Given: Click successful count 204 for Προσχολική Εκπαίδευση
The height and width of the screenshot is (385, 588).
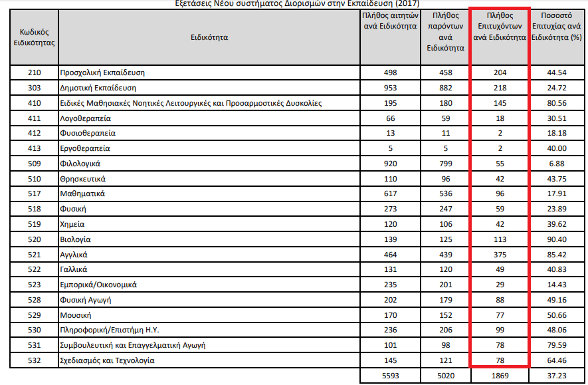Looking at the screenshot, I should click(x=500, y=72).
